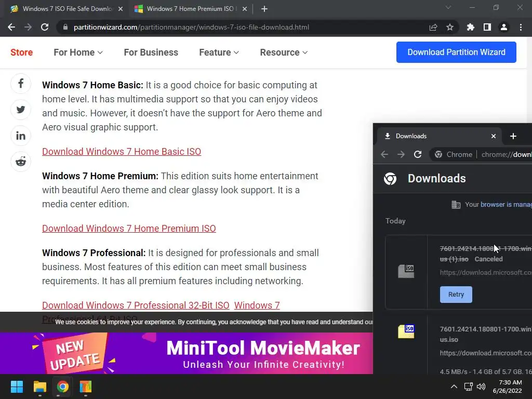Click the downloading ISO file icon
532x399 pixels.
tap(406, 331)
